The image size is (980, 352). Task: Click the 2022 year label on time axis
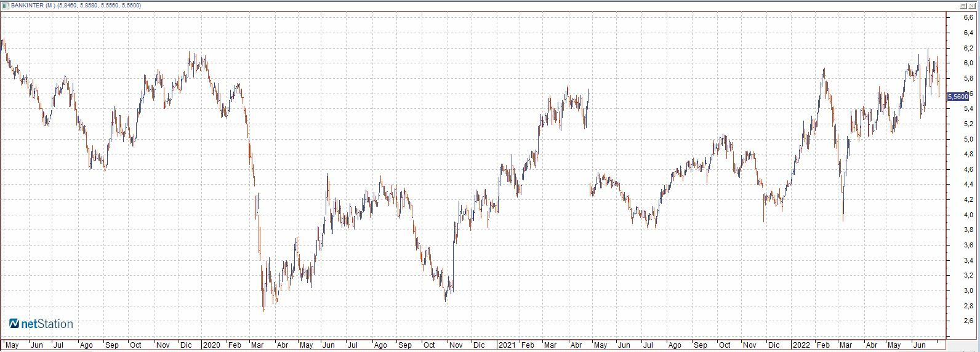point(801,345)
